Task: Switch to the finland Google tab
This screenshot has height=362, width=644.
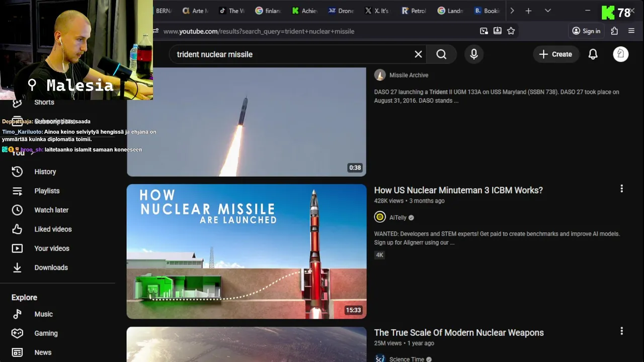Action: 268,11
